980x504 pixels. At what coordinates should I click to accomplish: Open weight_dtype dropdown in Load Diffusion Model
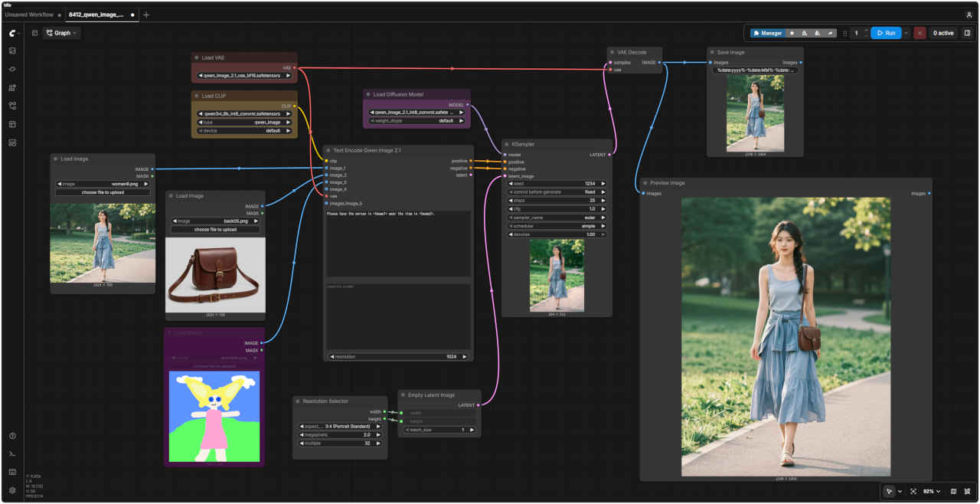(416, 120)
